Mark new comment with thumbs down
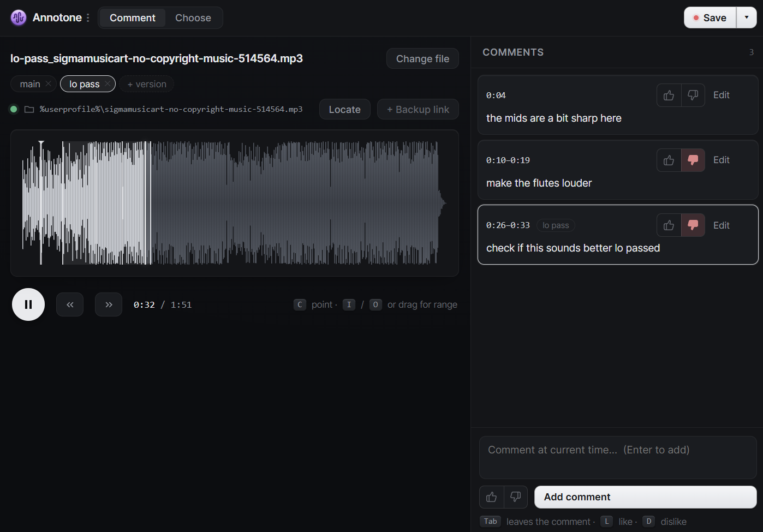This screenshot has height=532, width=763. point(516,497)
